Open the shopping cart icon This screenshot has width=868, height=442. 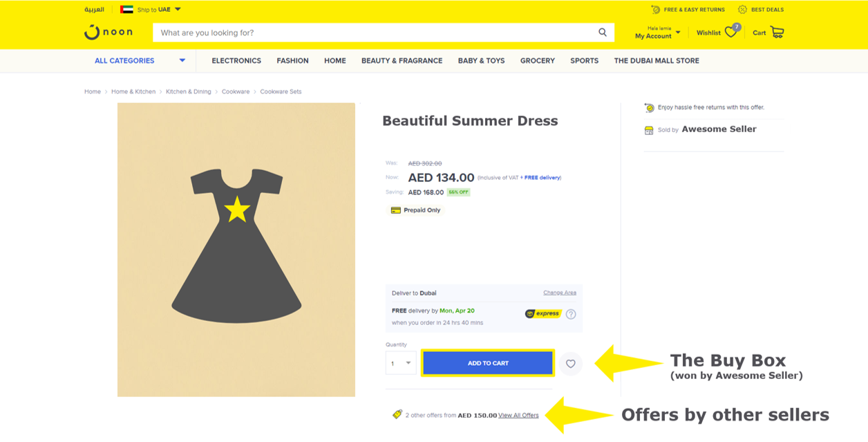point(777,33)
